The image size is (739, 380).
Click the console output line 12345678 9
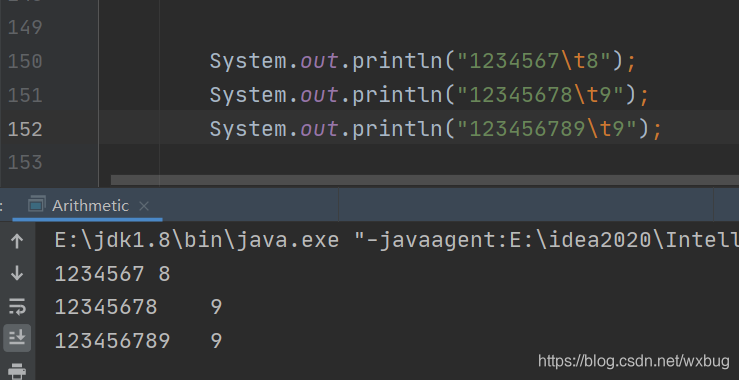138,307
